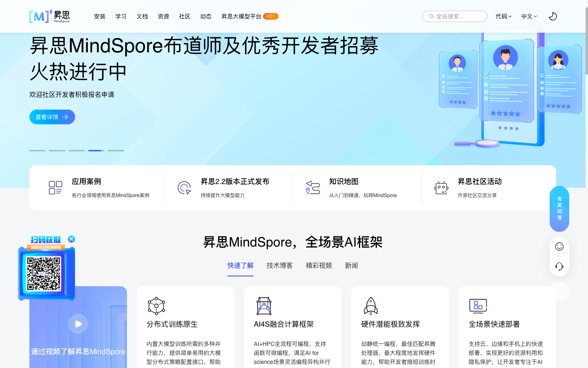The height and width of the screenshot is (368, 588).
Task: Open the 代码 dropdown
Action: pyautogui.click(x=503, y=16)
